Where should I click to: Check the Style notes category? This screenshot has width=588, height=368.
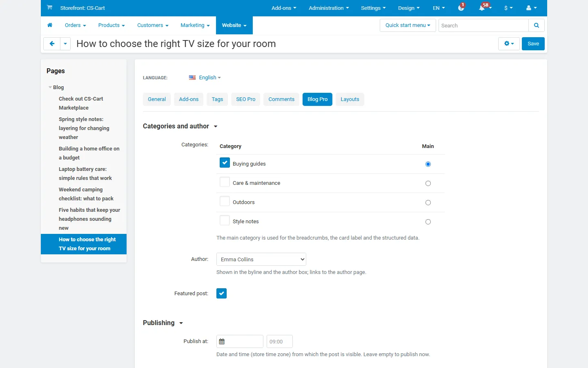(225, 220)
